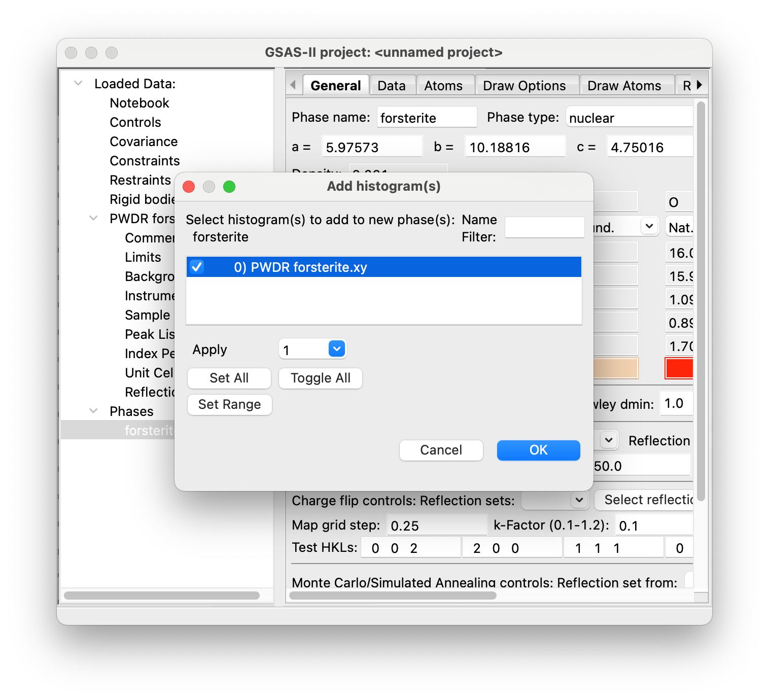The height and width of the screenshot is (700, 769).
Task: Collapse the Loaded Data tree node
Action: 78,83
